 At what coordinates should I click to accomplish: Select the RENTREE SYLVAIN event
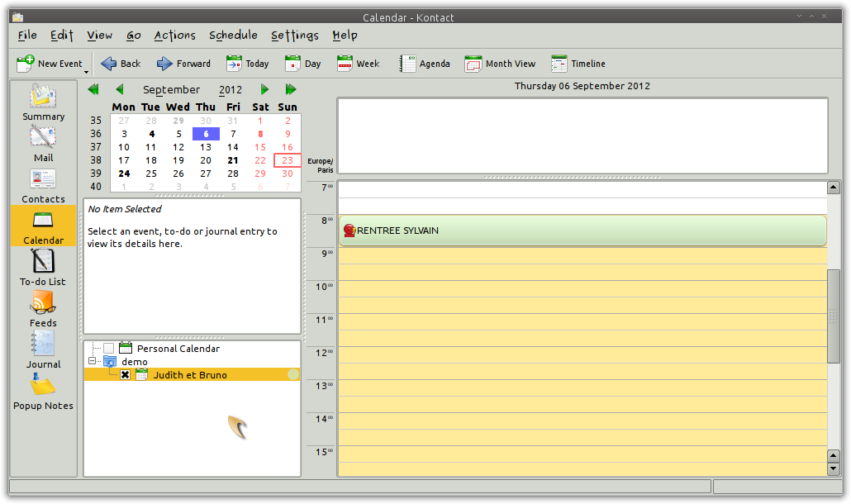582,231
